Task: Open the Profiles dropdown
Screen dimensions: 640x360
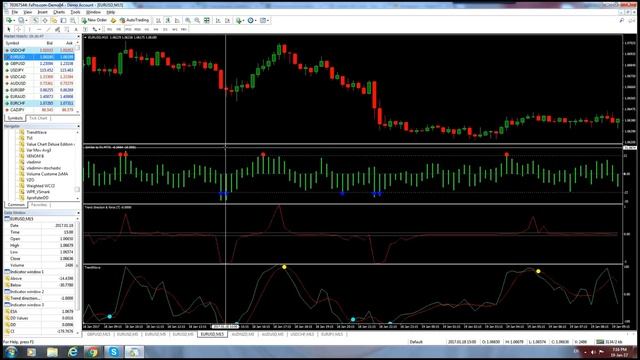Action: click(22, 20)
